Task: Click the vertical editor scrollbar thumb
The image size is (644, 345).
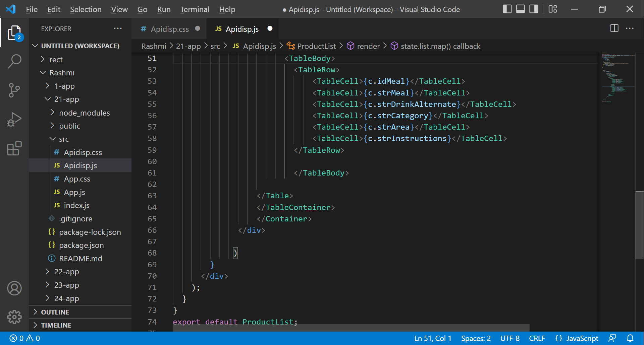Action: pyautogui.click(x=639, y=225)
